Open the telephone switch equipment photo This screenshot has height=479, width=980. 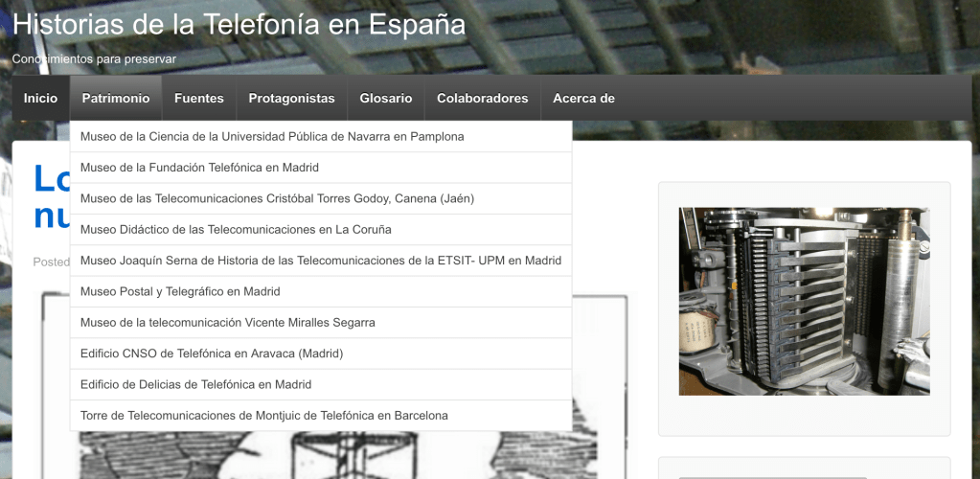[x=804, y=301]
